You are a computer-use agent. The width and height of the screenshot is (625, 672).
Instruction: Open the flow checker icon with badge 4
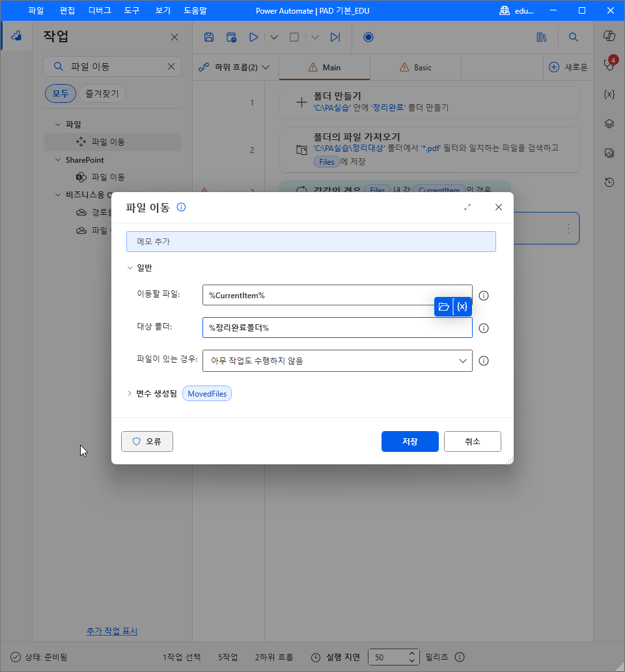pos(609,63)
